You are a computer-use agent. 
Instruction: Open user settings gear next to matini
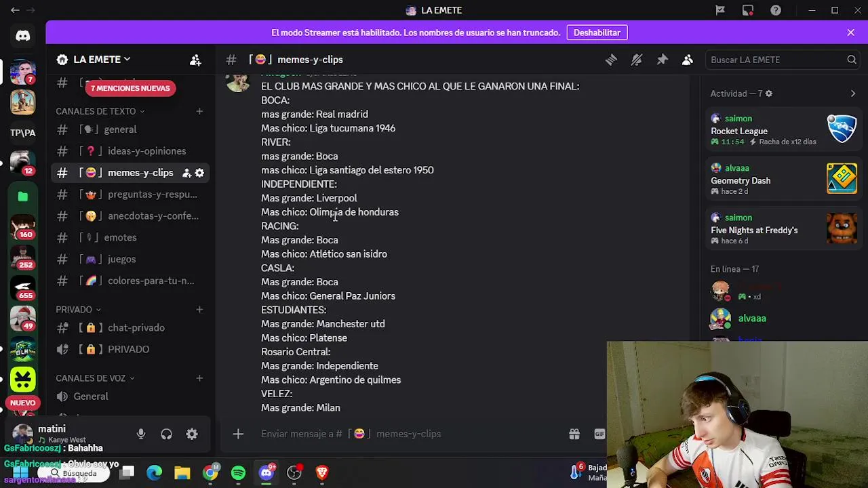[x=192, y=434]
